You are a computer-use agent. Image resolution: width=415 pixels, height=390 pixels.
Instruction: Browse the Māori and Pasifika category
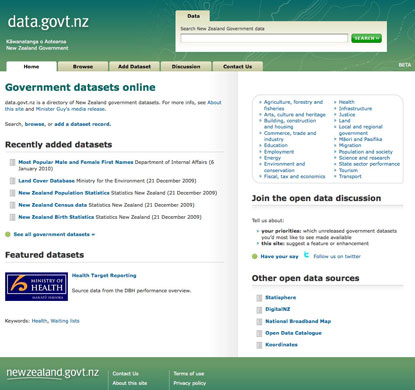point(360,139)
